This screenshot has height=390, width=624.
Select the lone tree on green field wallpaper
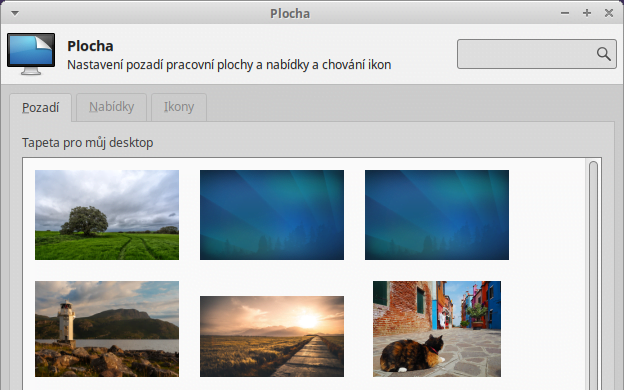coord(107,215)
